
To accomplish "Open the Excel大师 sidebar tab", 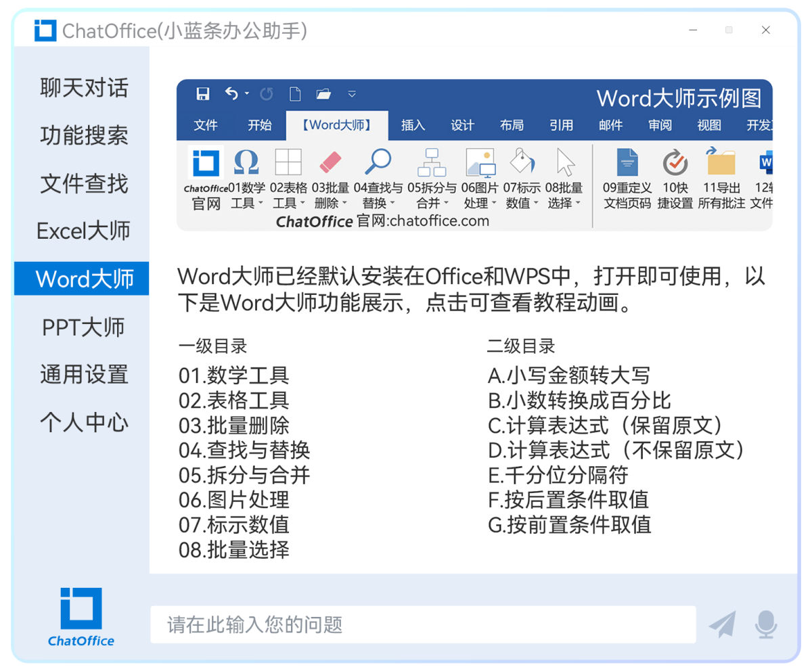I will click(x=83, y=231).
